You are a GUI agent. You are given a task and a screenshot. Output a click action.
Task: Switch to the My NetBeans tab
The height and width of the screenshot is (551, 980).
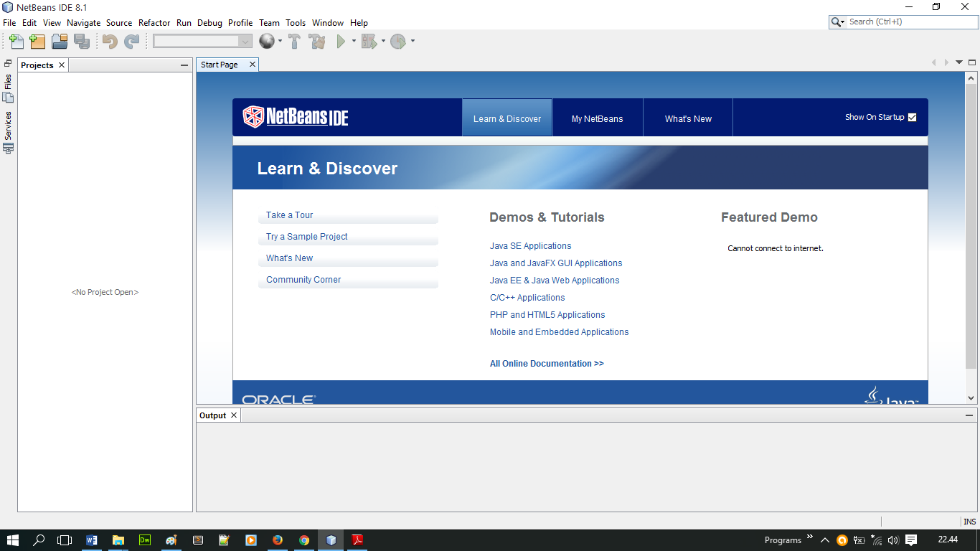pos(598,118)
